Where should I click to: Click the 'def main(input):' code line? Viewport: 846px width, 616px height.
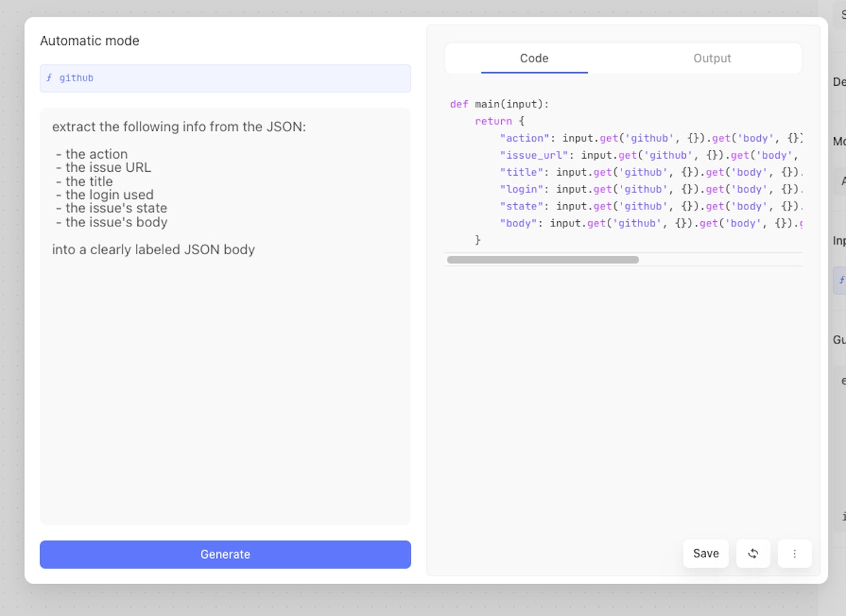point(499,104)
